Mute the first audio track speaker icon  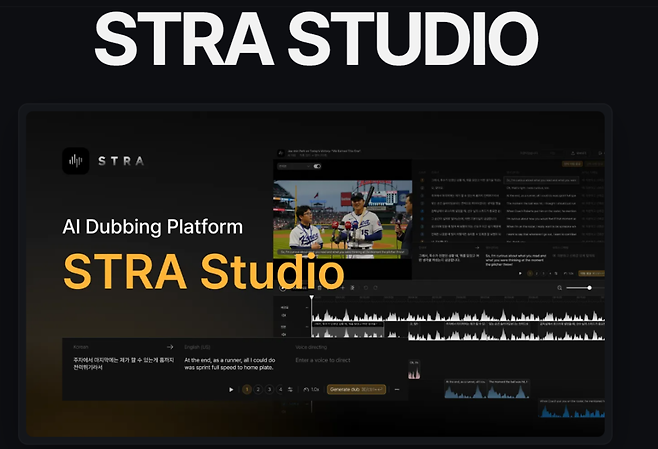[284, 316]
